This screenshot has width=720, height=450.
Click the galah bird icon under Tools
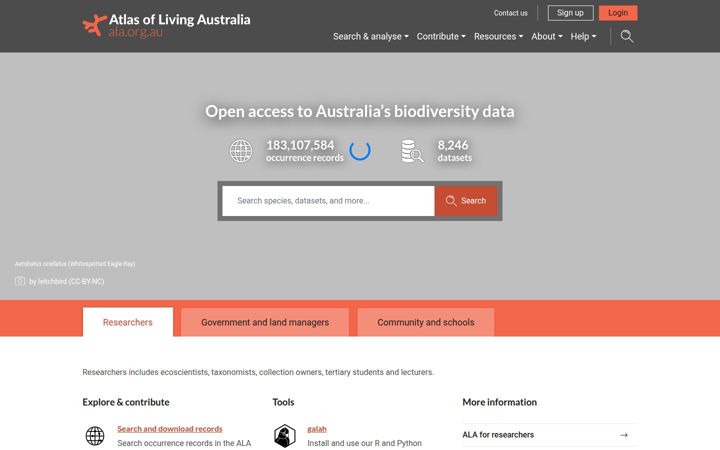(285, 436)
